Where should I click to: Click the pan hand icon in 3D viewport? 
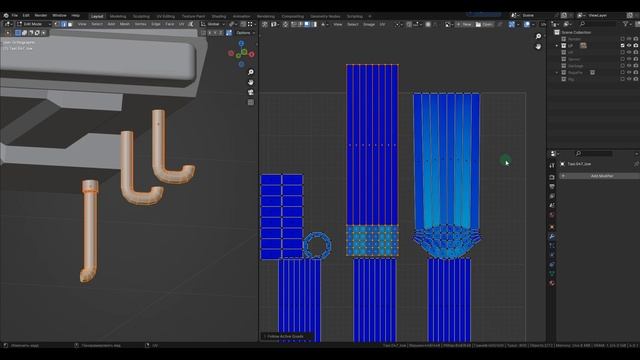[251, 82]
